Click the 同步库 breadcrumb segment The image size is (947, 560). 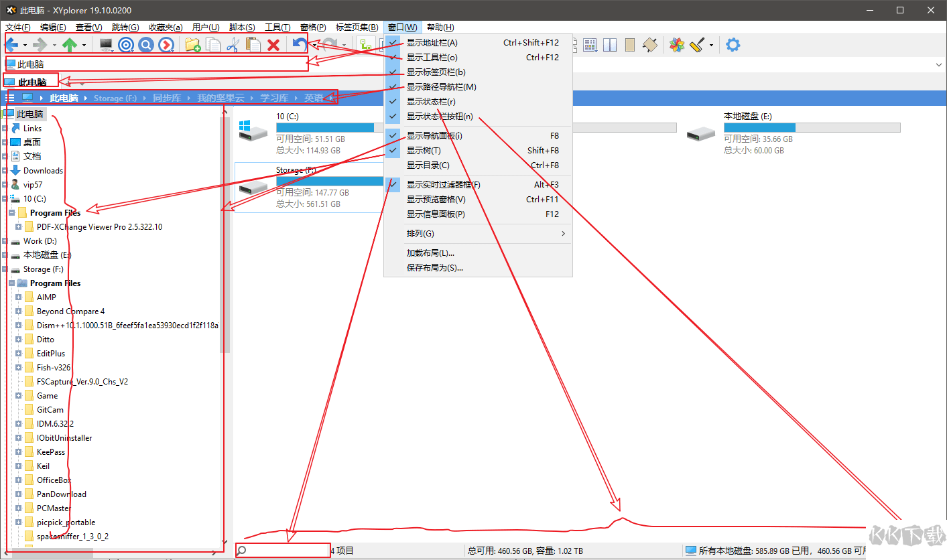[x=167, y=98]
